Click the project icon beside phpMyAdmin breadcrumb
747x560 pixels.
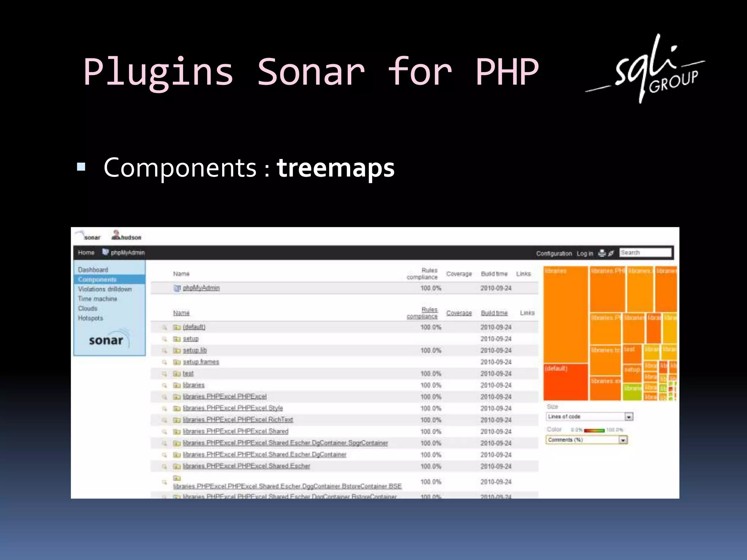[105, 252]
